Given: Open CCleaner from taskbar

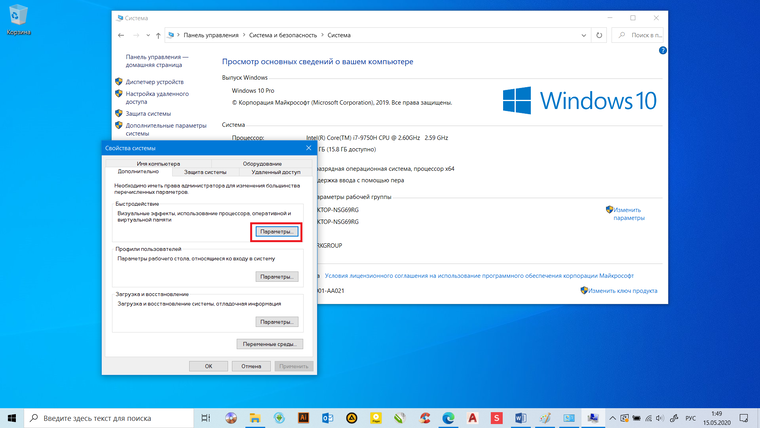Looking at the screenshot, I should pos(424,418).
